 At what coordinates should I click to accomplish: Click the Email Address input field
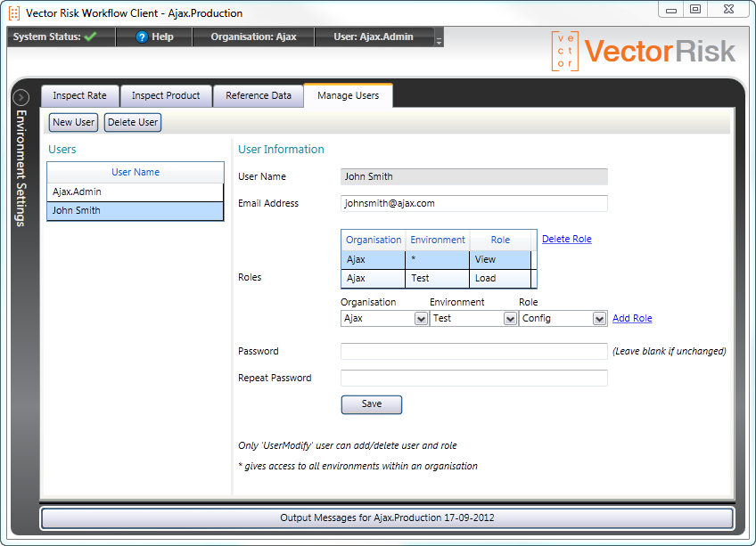coord(474,203)
